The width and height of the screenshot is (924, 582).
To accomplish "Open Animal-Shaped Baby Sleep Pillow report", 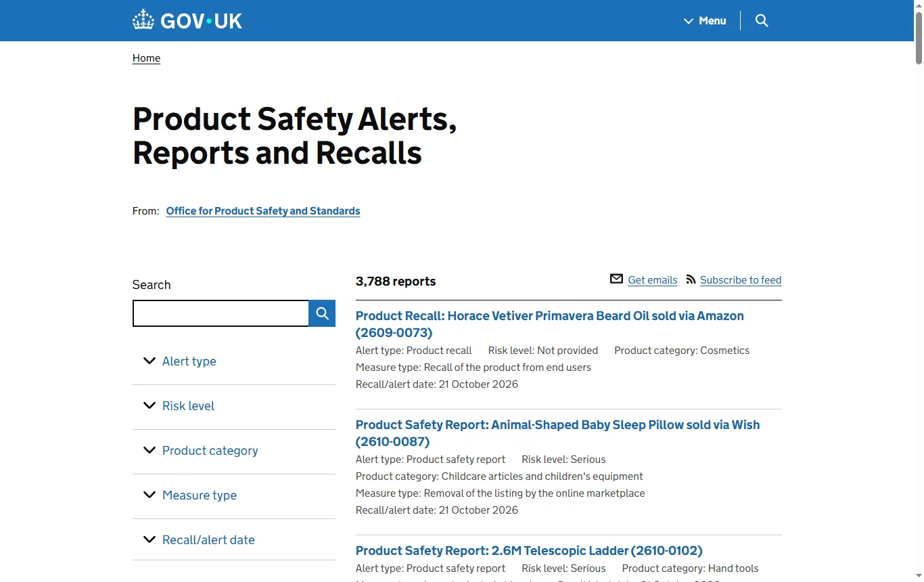I will point(557,433).
